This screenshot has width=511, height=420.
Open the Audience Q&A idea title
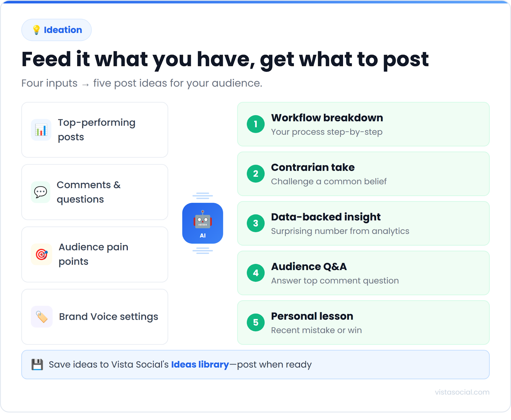click(x=309, y=266)
